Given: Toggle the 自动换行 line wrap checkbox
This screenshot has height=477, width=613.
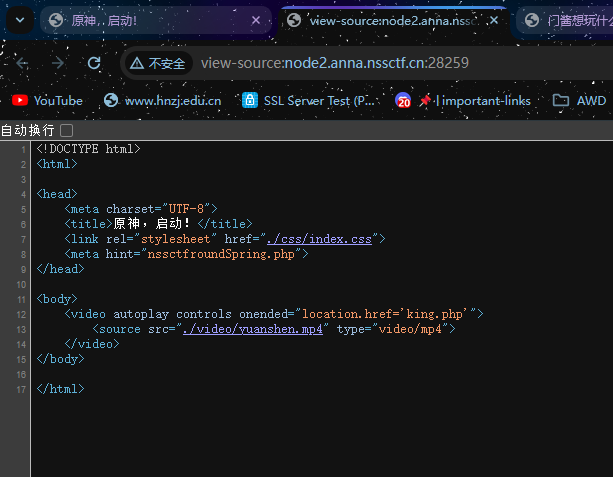Looking at the screenshot, I should (x=66, y=130).
